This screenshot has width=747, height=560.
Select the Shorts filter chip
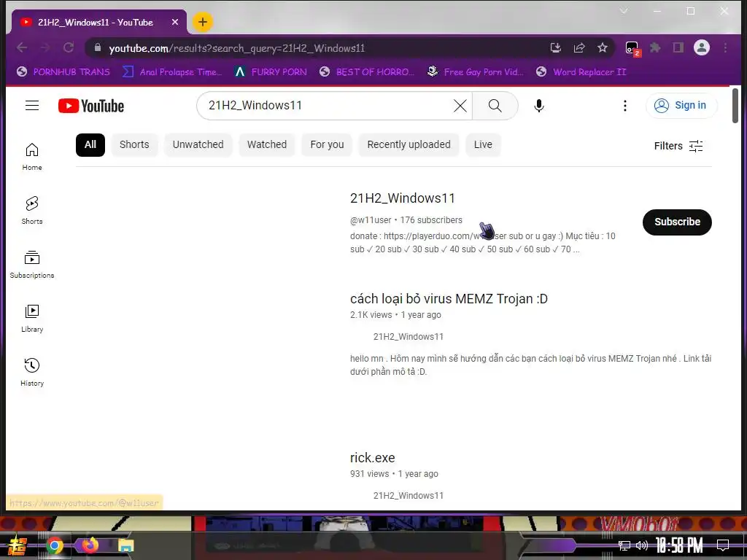coord(134,145)
